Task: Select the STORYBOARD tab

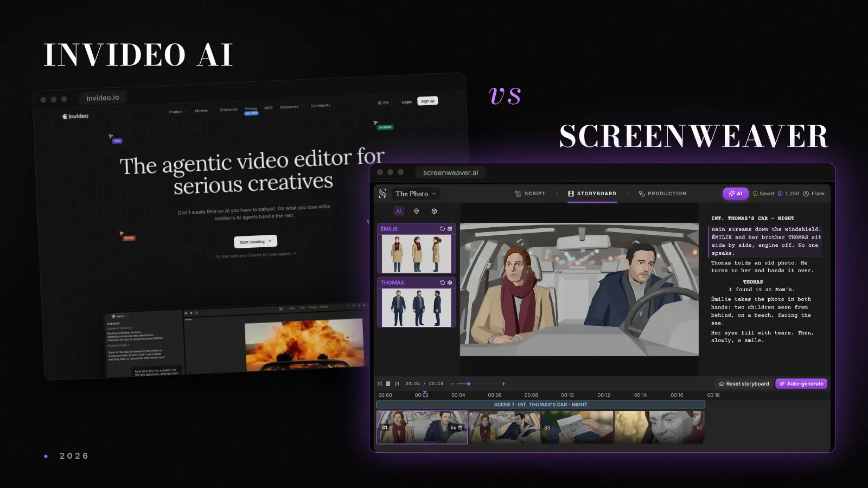Action: [x=592, y=194]
